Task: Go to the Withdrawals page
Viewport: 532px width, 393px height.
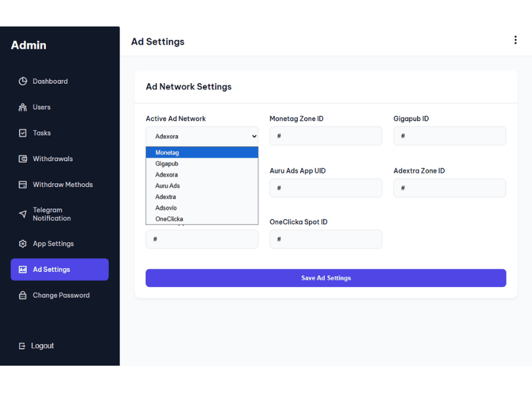Action: pos(52,159)
